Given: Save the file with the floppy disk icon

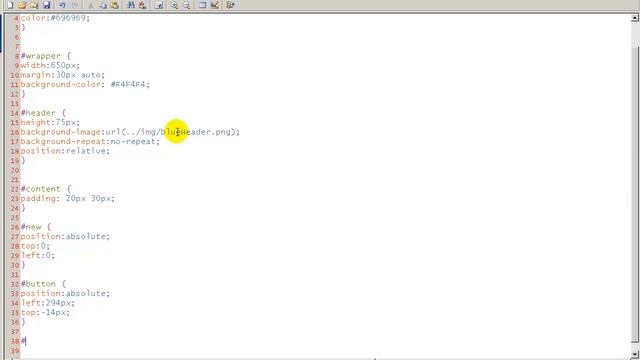Looking at the screenshot, I should point(47,5).
